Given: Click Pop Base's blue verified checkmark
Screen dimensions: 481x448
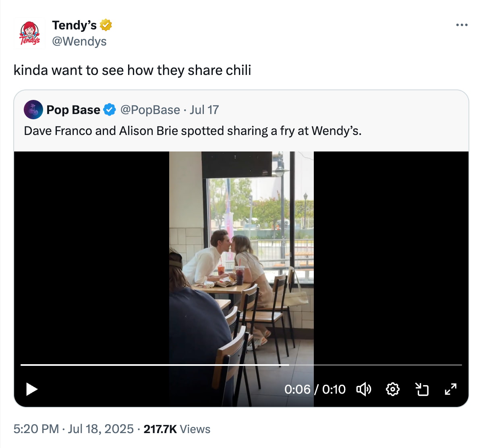Looking at the screenshot, I should 109,110.
